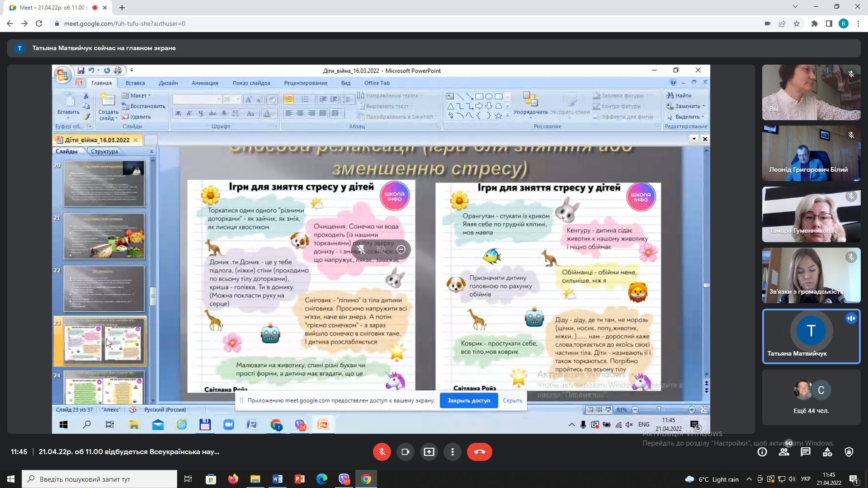This screenshot has height=488, width=868.
Task: Open Windows Task View on taskbar
Action: (188, 479)
